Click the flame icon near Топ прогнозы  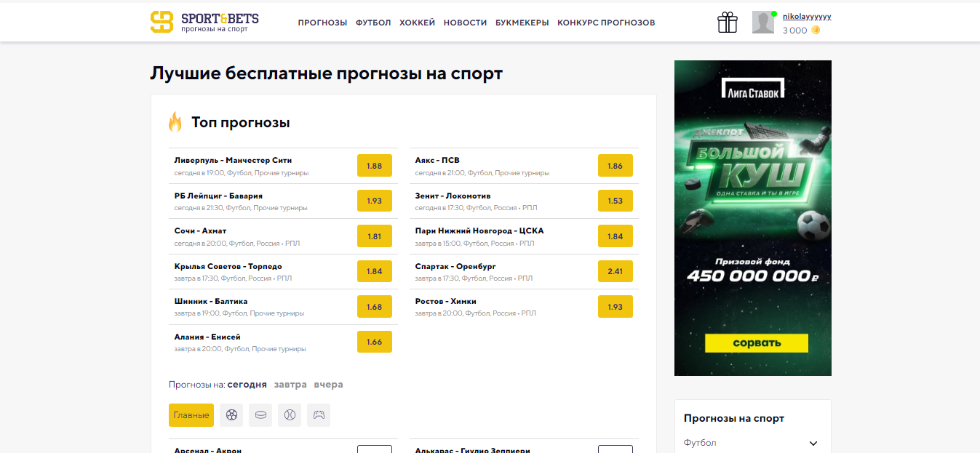(175, 122)
